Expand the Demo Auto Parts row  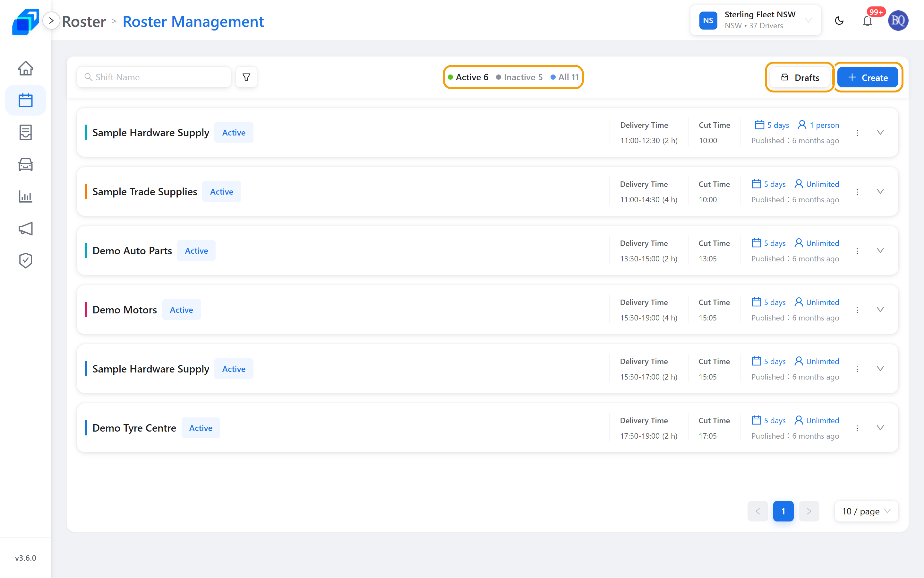coord(880,250)
